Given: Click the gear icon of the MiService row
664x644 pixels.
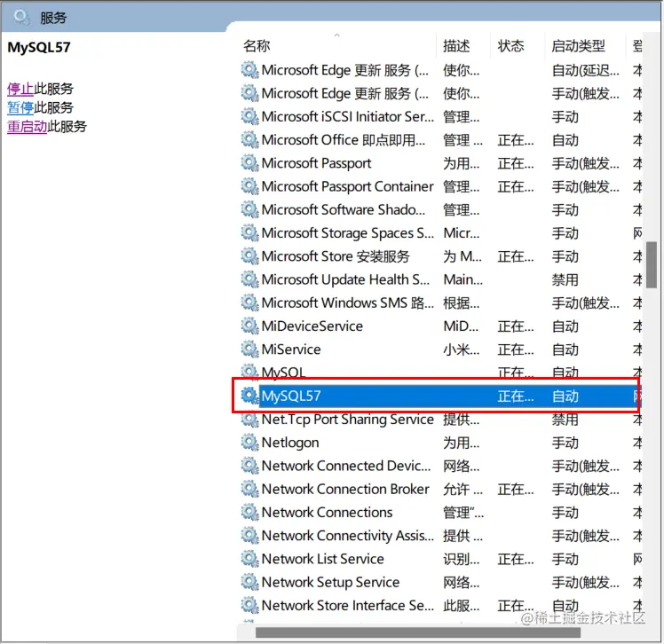Looking at the screenshot, I should tap(249, 349).
